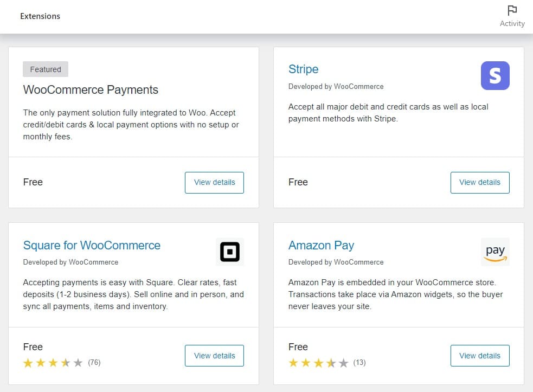
Task: Open the Amazon Pay title link
Action: click(x=321, y=246)
